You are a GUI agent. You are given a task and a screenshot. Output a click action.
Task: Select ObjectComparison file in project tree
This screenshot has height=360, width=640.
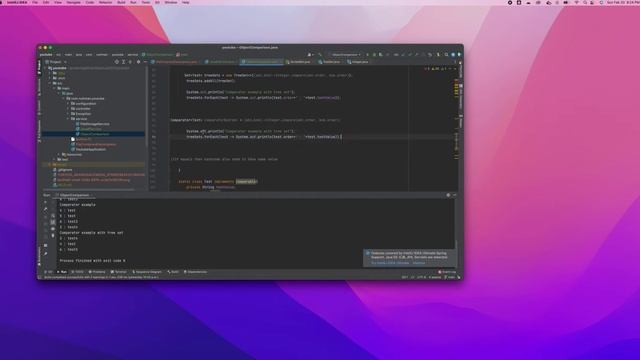(x=94, y=134)
